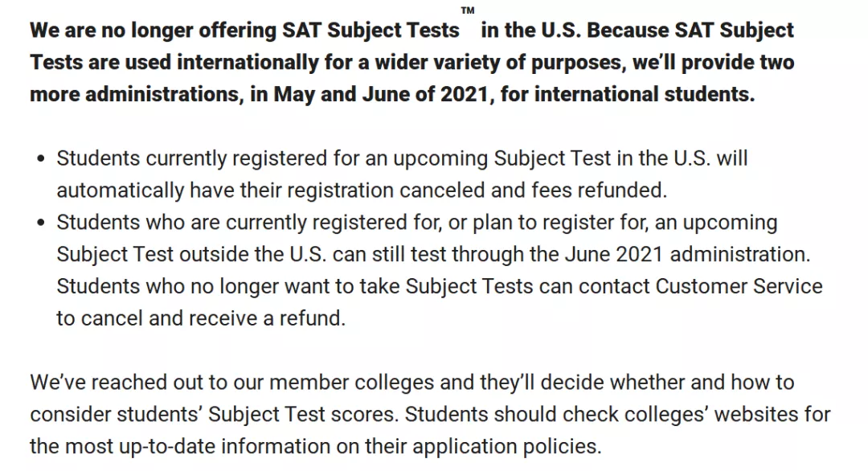Click "to cancel and receive a refund" line
Viewport: 868px width, 471px height.
(x=201, y=319)
